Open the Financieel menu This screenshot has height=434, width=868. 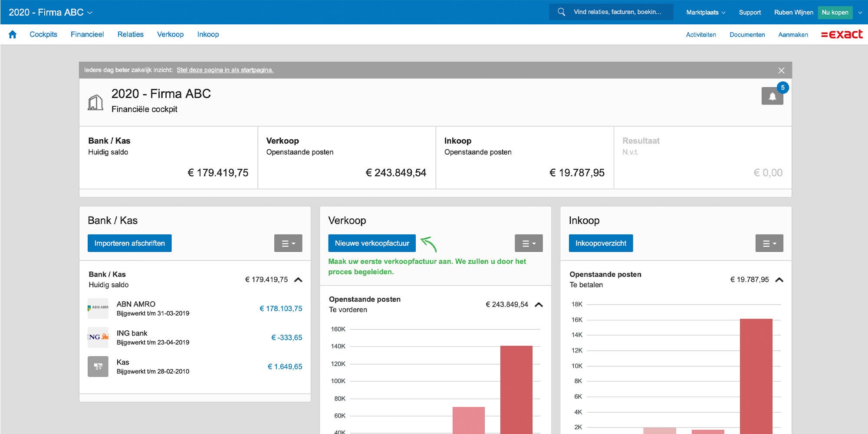point(87,34)
